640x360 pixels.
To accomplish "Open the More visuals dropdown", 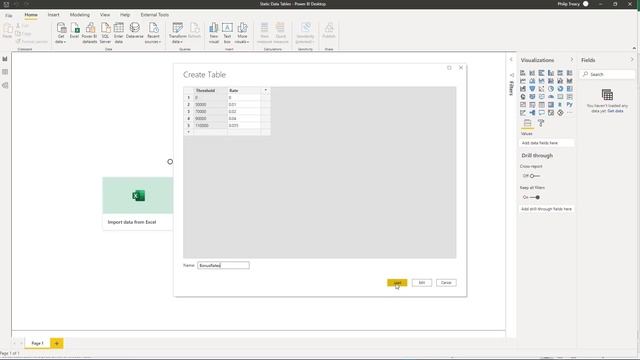I will click(x=242, y=33).
